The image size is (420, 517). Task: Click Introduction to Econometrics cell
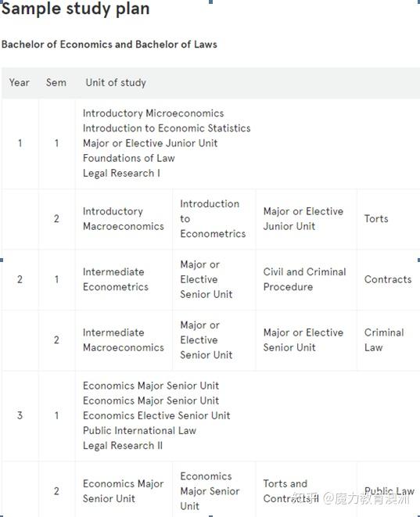click(213, 219)
